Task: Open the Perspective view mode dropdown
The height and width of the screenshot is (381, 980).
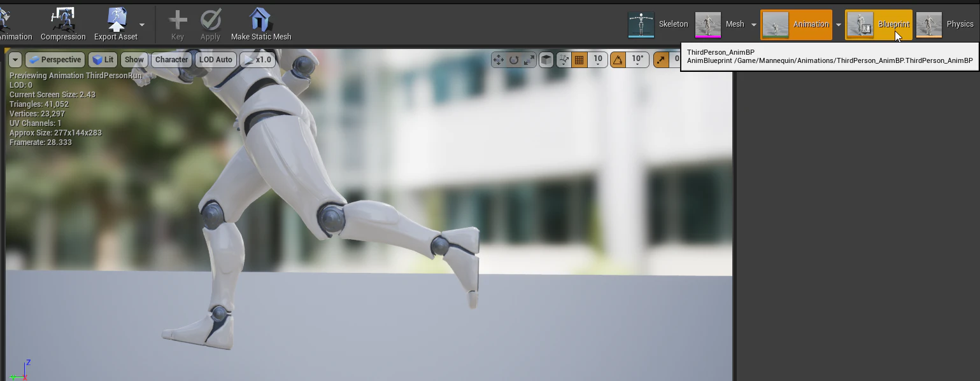Action: (55, 60)
